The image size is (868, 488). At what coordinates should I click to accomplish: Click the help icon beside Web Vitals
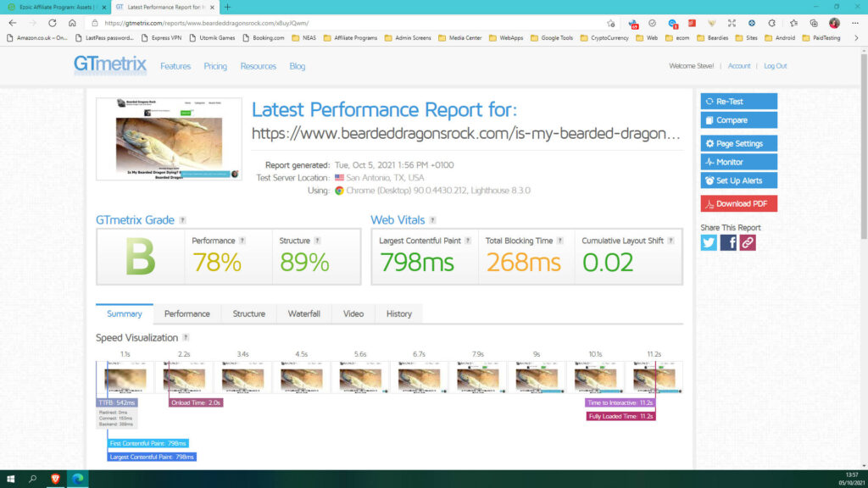tap(433, 220)
